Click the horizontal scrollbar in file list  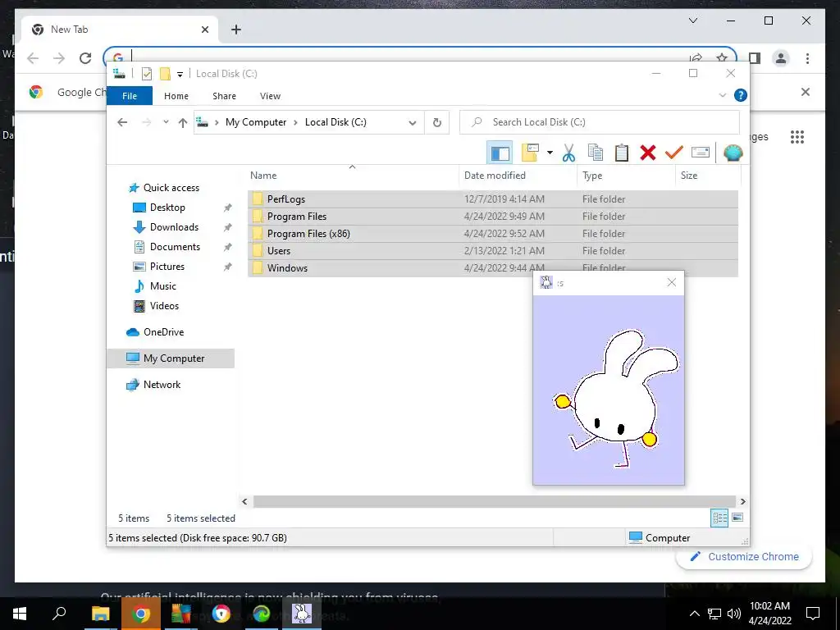coord(494,501)
